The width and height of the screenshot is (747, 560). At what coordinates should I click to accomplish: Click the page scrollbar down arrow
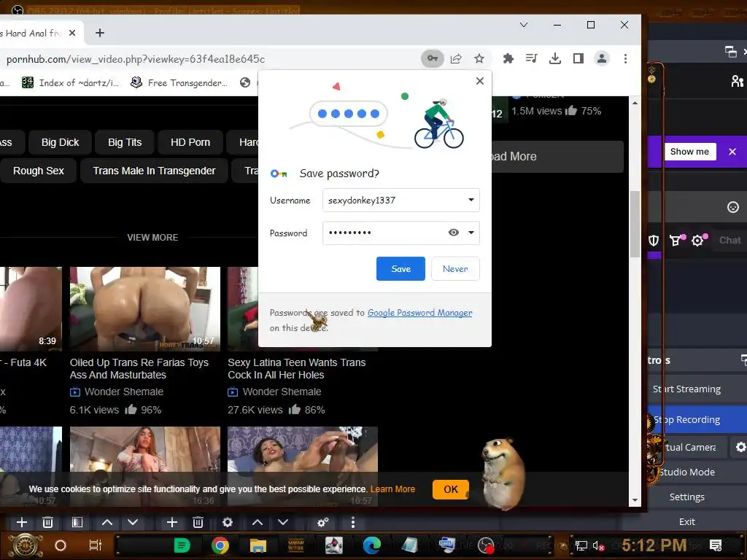point(635,500)
